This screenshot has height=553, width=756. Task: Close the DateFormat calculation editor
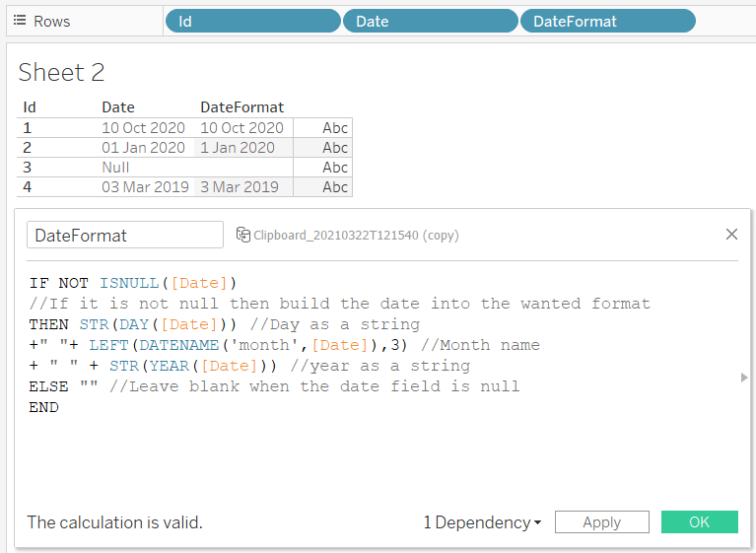click(731, 235)
